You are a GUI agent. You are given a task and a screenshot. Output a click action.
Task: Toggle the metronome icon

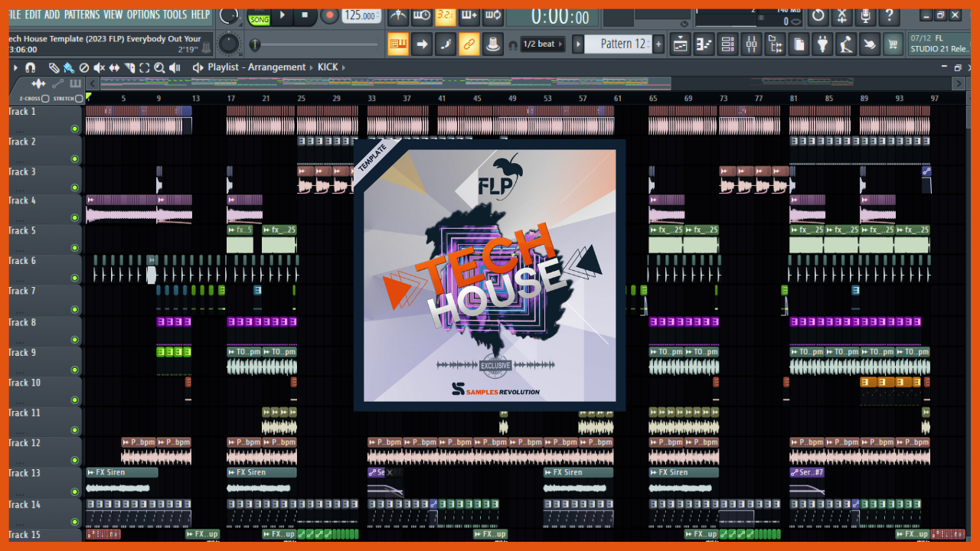(397, 15)
